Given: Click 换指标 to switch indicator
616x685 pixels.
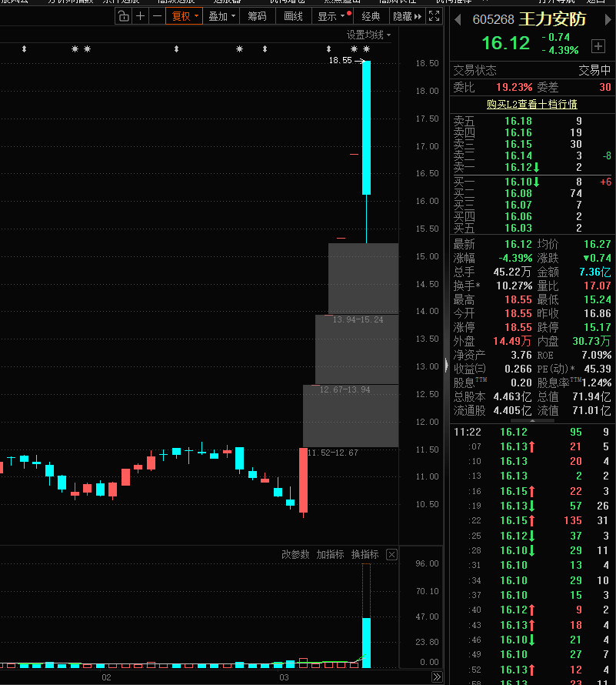Looking at the screenshot, I should pyautogui.click(x=365, y=554).
